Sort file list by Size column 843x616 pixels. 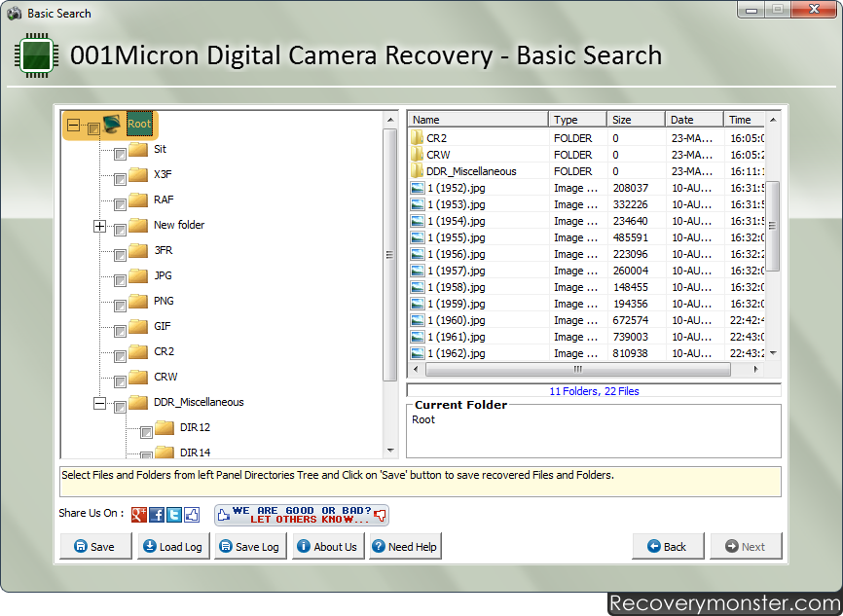(x=636, y=120)
